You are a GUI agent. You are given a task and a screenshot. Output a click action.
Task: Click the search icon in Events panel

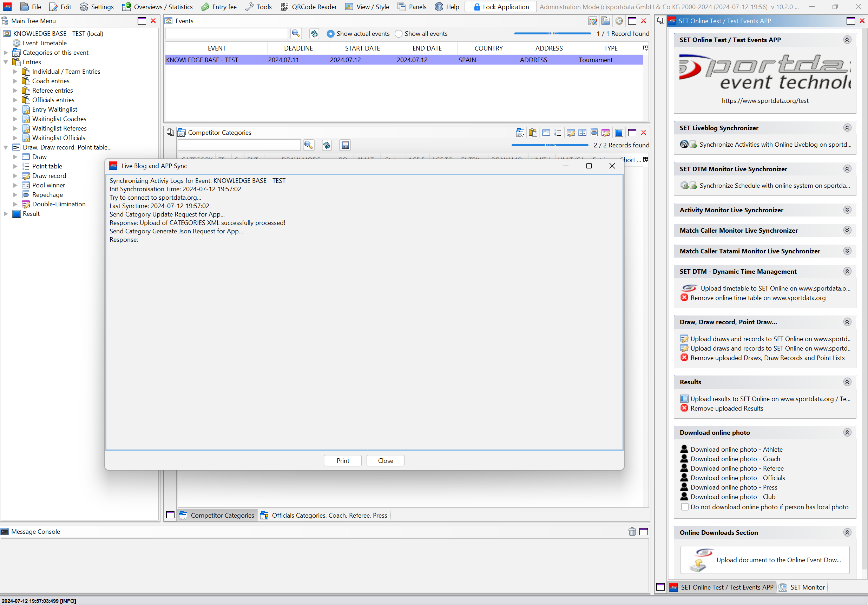tap(296, 34)
